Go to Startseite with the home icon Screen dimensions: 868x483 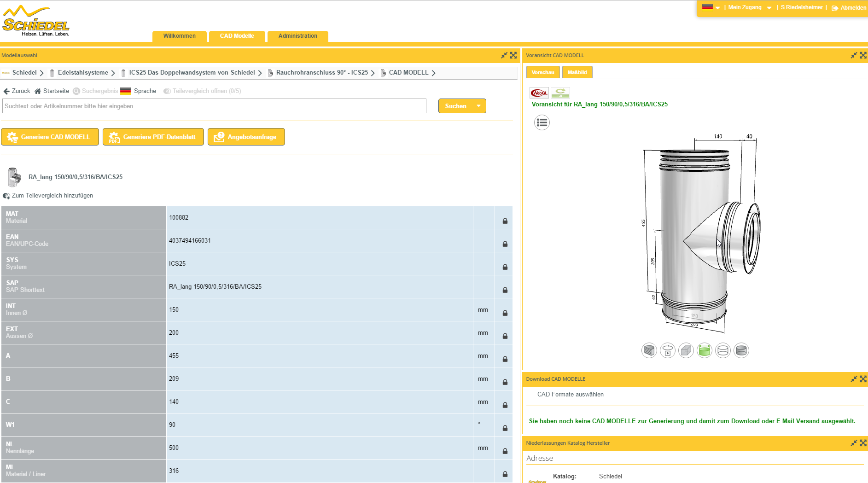38,91
